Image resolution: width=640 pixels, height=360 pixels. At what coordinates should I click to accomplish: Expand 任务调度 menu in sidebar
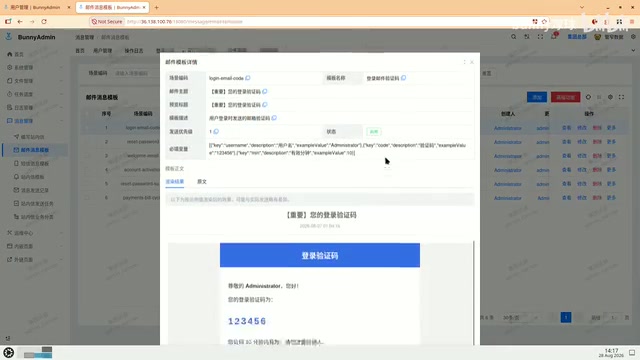[35, 94]
